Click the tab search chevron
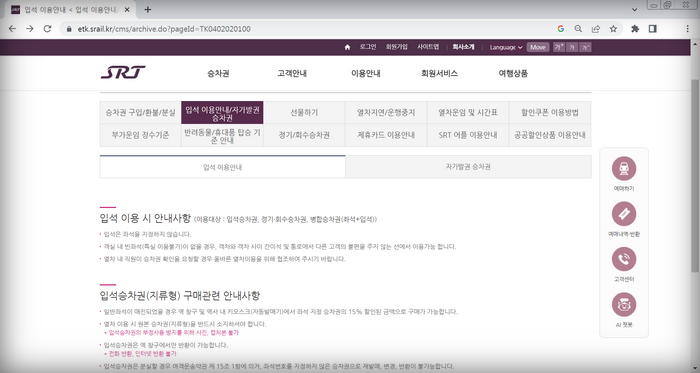 634,9
